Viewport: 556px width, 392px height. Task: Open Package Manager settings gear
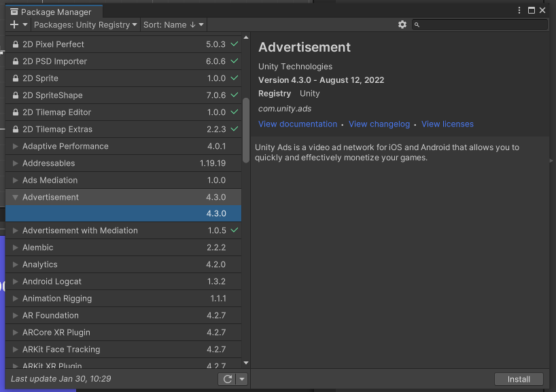point(402,24)
